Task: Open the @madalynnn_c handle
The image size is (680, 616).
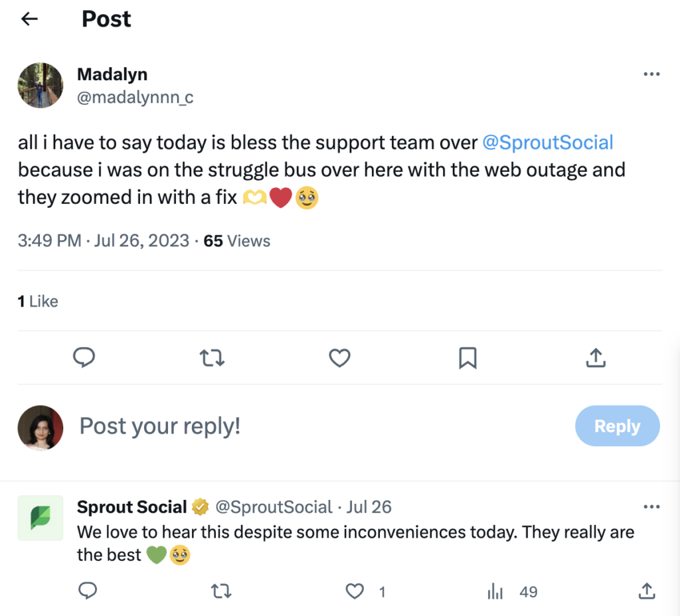Action: (x=135, y=98)
